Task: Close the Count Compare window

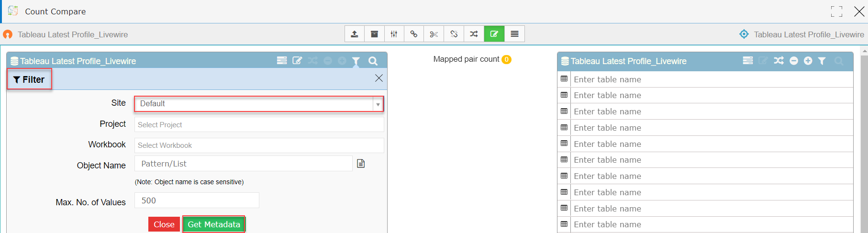Action: pos(859,11)
